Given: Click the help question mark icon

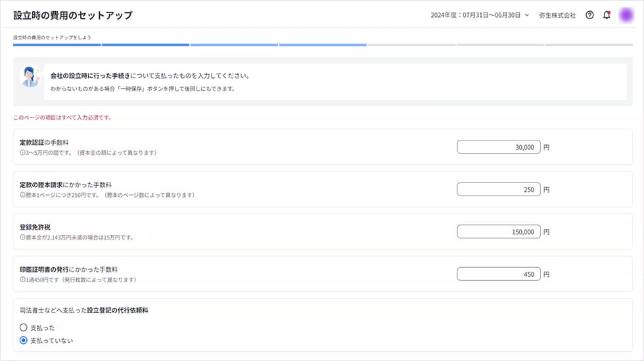Looking at the screenshot, I should tap(589, 15).
